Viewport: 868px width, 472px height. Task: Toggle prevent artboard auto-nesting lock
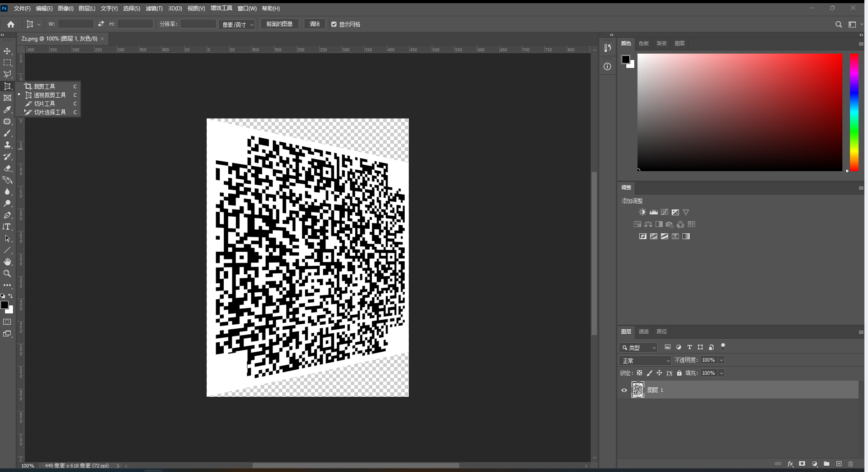pos(669,373)
